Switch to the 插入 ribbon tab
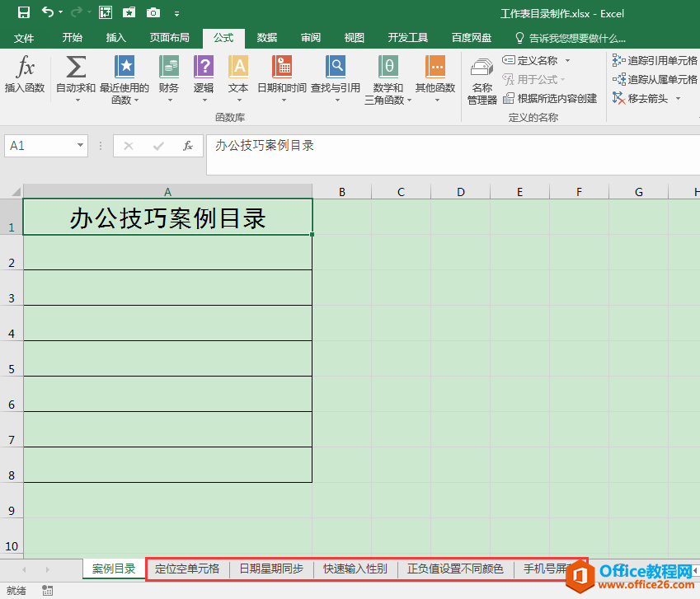700x599 pixels. point(115,37)
